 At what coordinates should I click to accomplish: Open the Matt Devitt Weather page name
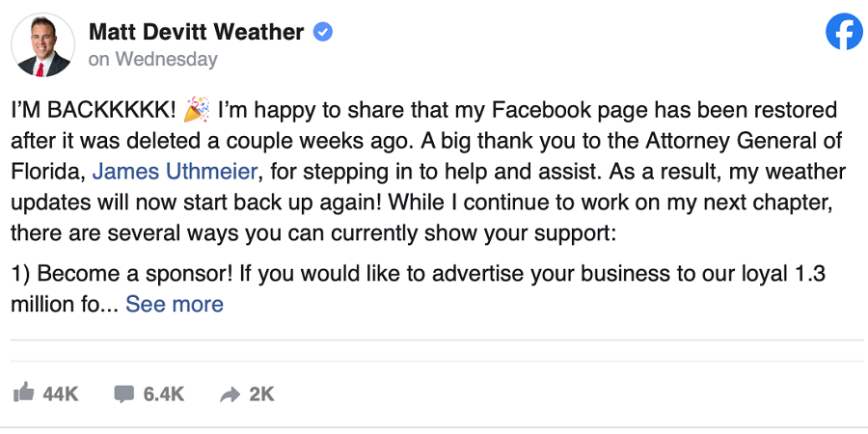coord(196,33)
